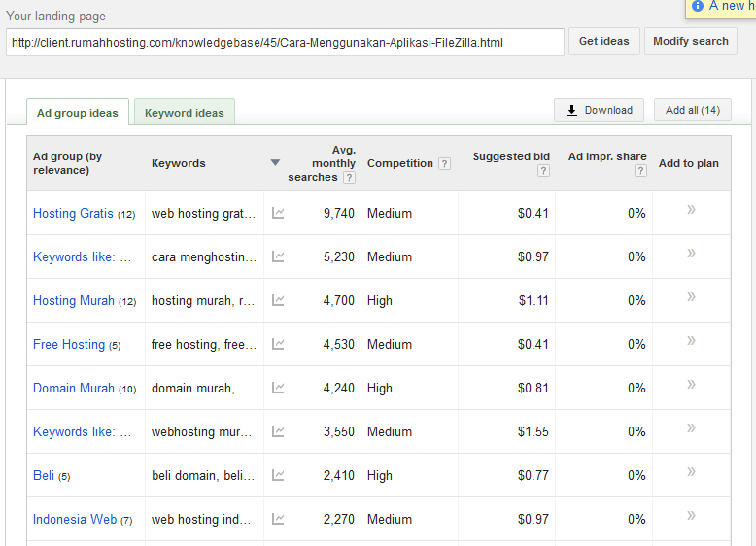Sort by the Competition column header
The height and width of the screenshot is (546, 756).
(x=399, y=163)
